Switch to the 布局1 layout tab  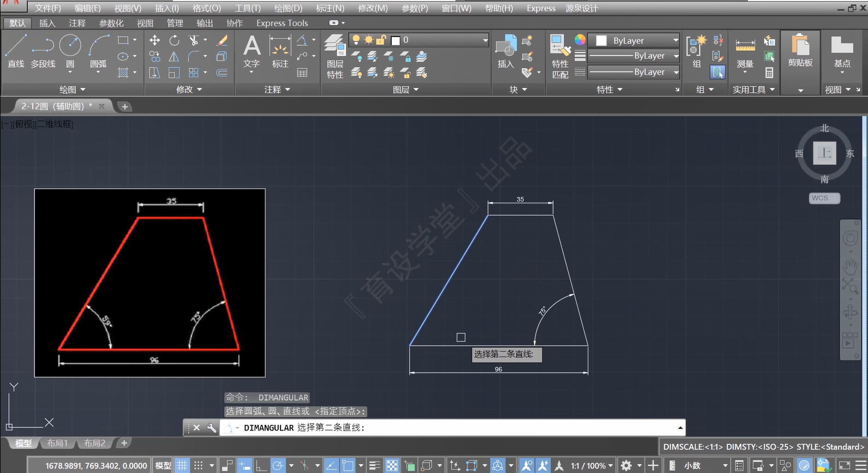point(57,443)
